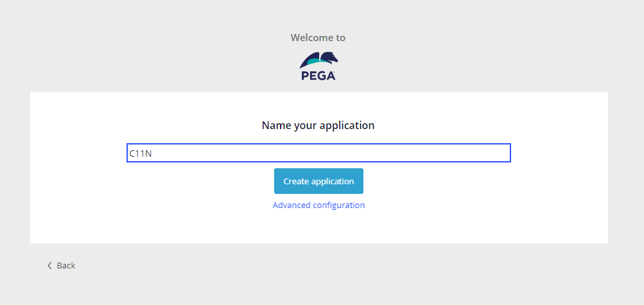Click the "Name your application" heading
Screen dimensions: 644x305
pyautogui.click(x=318, y=125)
